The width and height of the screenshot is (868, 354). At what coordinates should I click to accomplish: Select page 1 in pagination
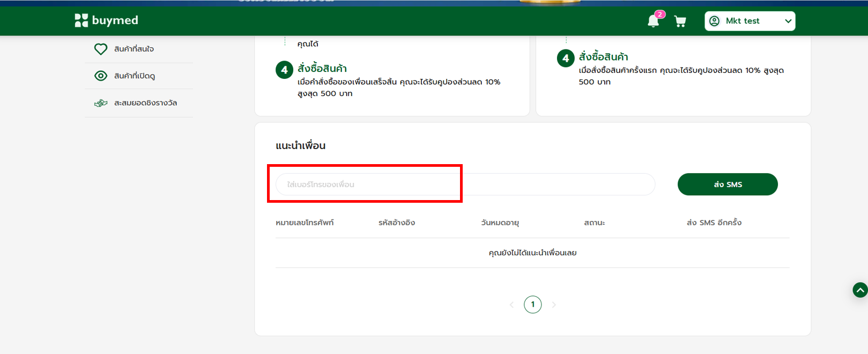[x=532, y=305]
